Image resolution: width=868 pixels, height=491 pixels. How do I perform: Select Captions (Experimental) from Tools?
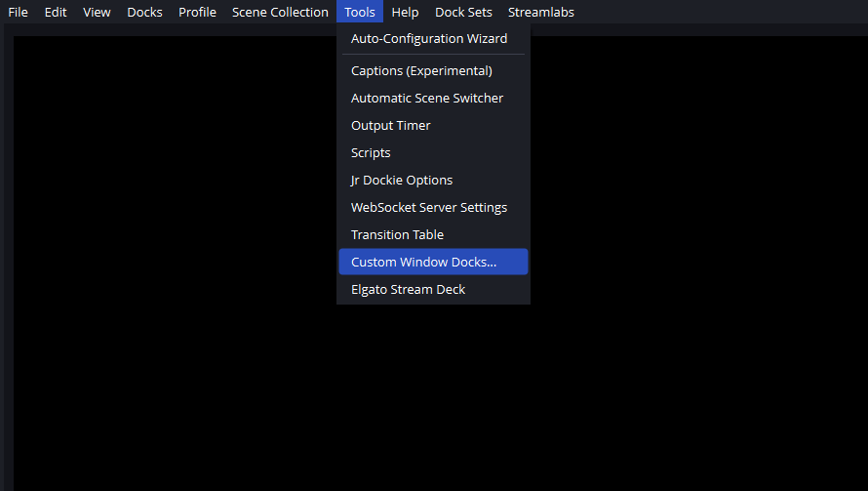[421, 71]
